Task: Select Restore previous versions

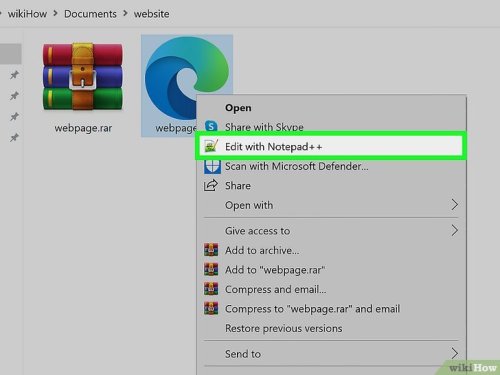Action: [283, 328]
